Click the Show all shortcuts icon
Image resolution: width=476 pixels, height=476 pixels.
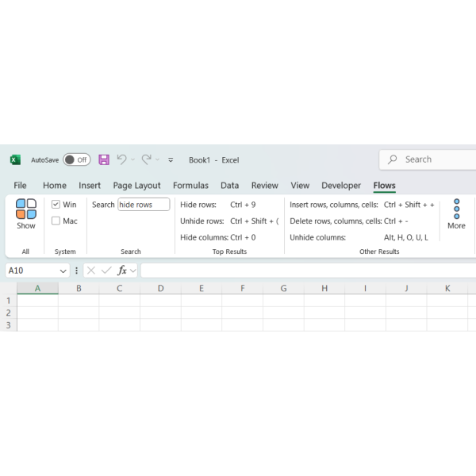pos(26,214)
